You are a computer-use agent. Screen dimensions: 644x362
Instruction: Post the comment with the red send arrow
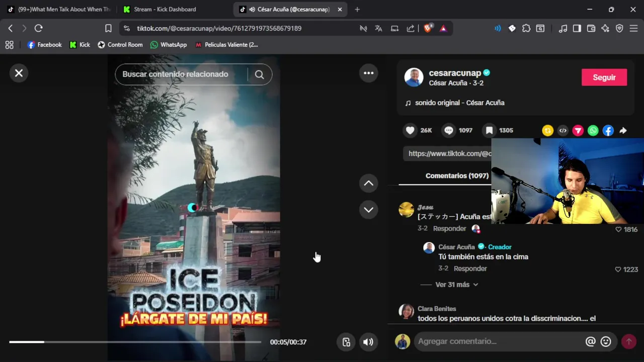[628, 341]
